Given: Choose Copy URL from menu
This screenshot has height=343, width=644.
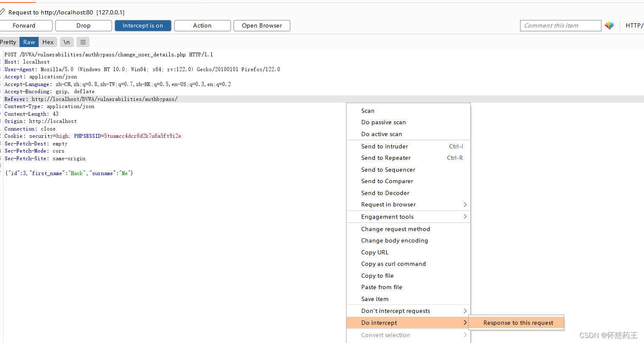Looking at the screenshot, I should point(408,252).
